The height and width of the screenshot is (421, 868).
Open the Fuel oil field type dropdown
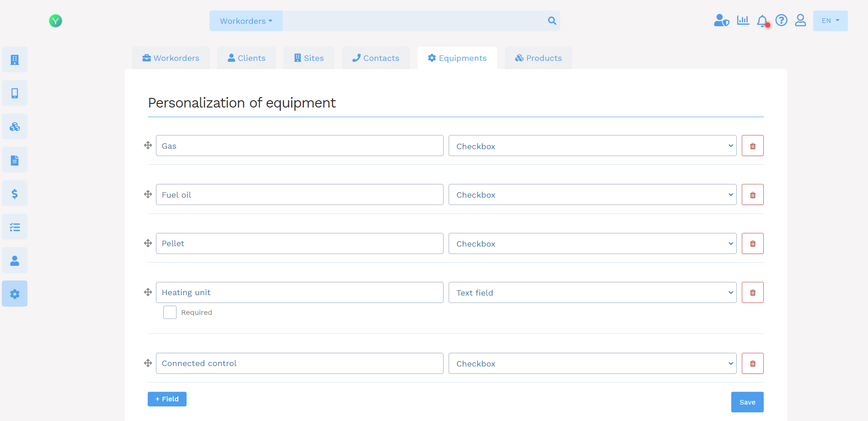click(592, 194)
